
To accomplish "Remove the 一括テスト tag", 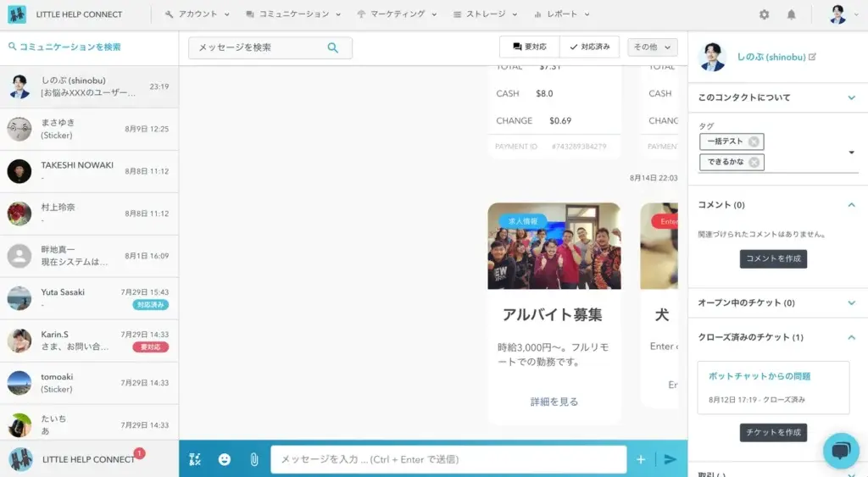I will tap(754, 141).
